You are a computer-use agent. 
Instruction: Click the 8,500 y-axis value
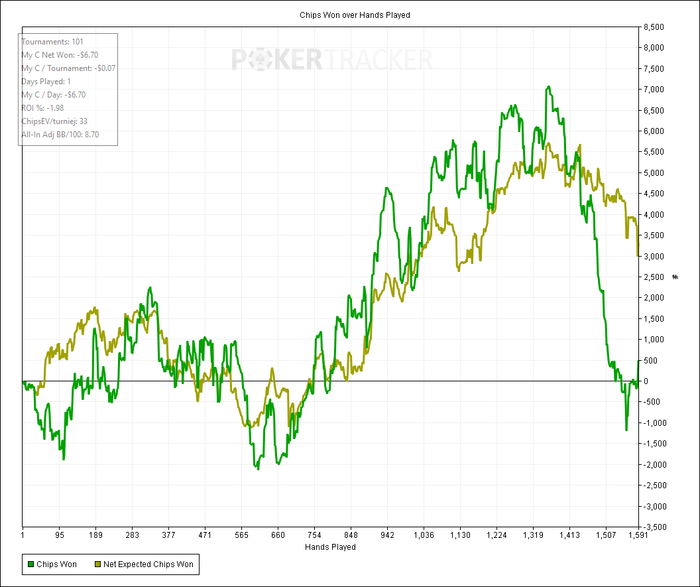654,27
